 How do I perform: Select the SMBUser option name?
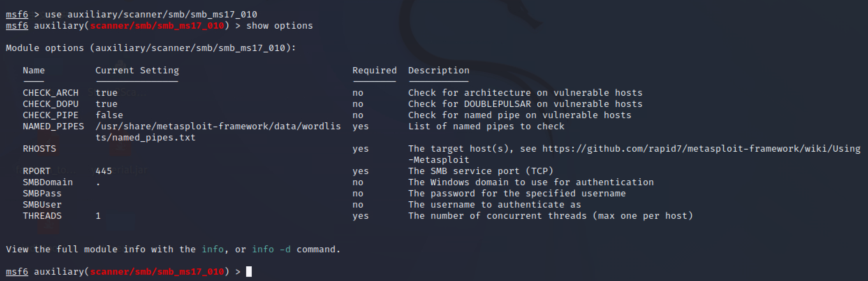tap(42, 205)
